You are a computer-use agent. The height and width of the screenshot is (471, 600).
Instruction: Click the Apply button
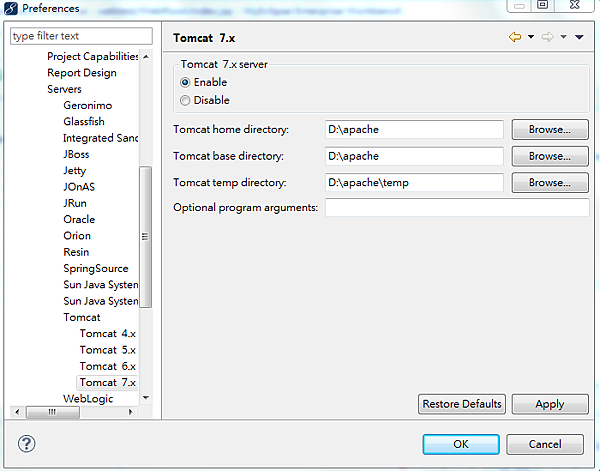tap(550, 404)
